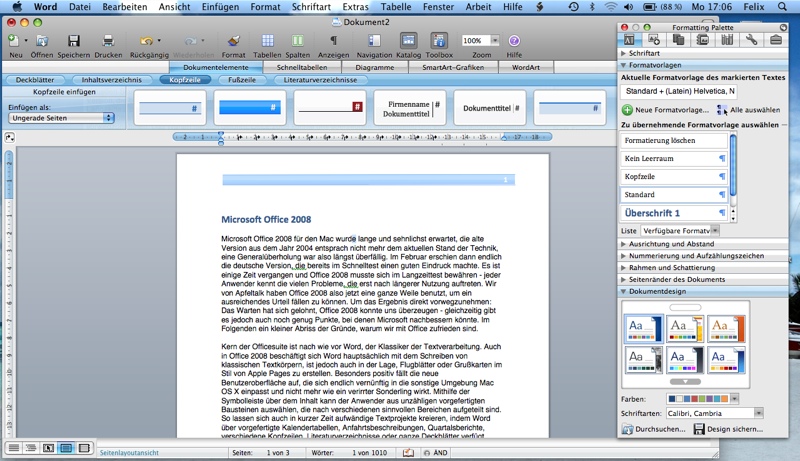Click Design sichern button
The height and width of the screenshot is (461, 800).
(728, 429)
